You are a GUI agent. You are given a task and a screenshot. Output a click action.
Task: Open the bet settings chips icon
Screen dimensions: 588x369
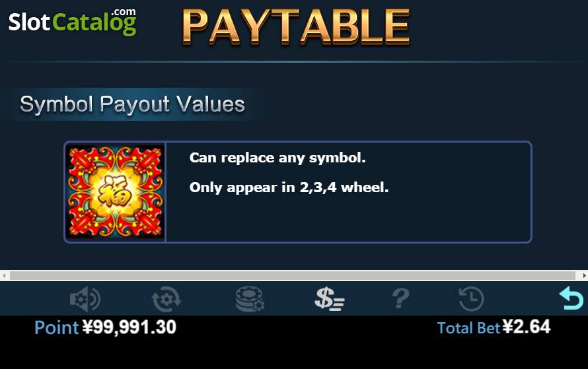(x=250, y=299)
